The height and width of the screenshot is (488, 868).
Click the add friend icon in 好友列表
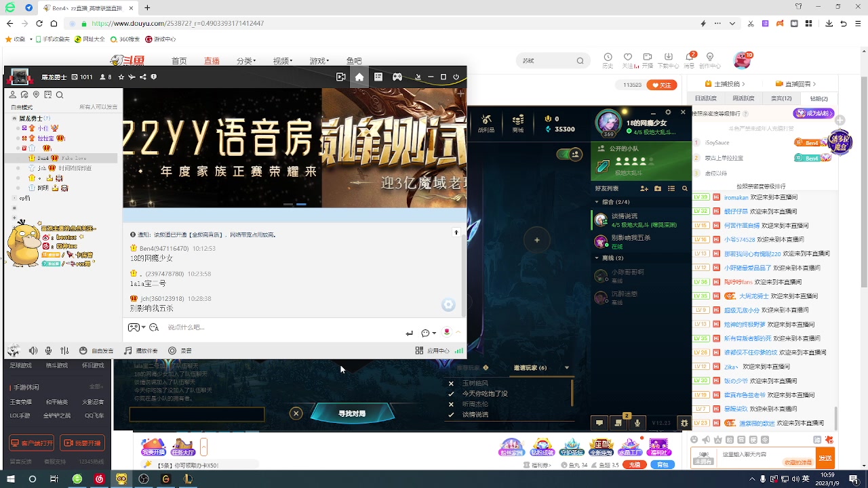[x=644, y=188]
